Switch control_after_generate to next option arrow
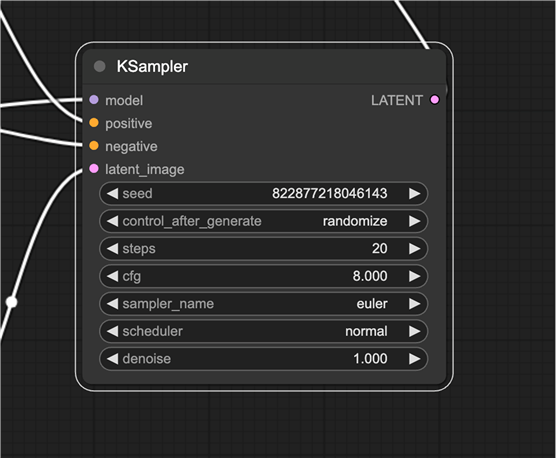556x458 pixels. [x=415, y=221]
